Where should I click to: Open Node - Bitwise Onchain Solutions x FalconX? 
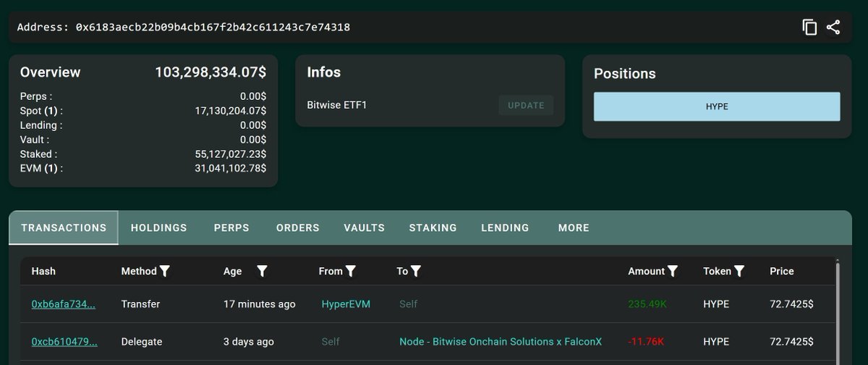(501, 341)
